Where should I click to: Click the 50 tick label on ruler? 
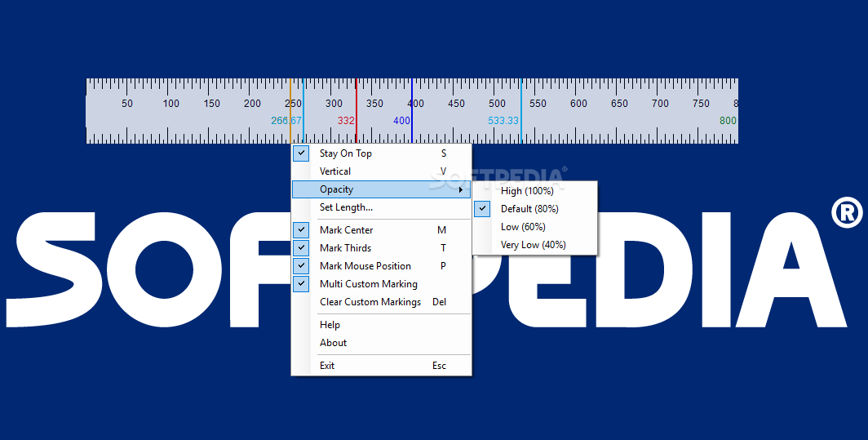(126, 103)
